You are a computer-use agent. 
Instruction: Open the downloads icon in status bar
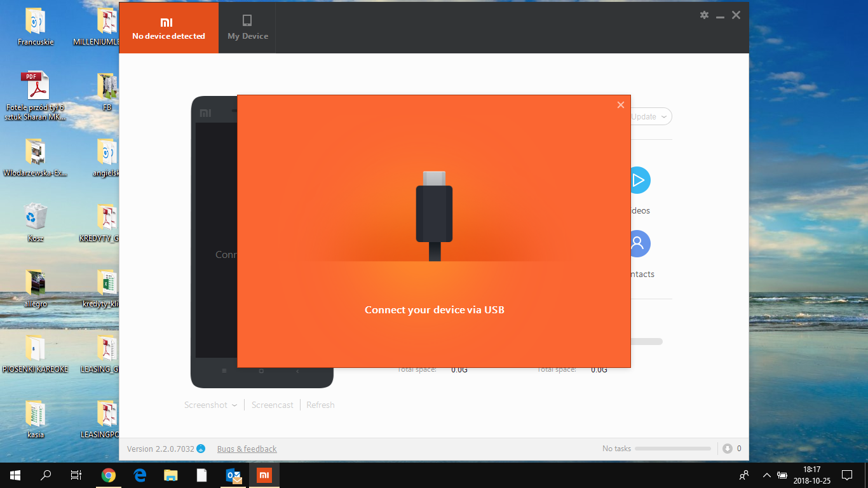(x=728, y=449)
